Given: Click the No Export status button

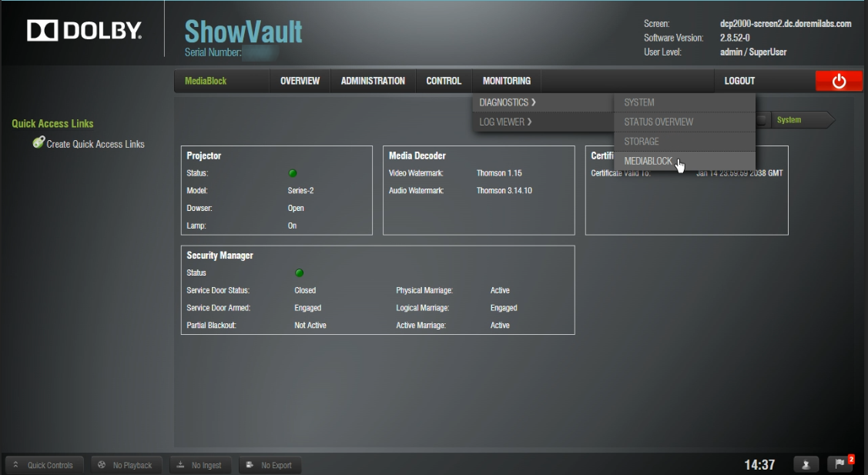Looking at the screenshot, I should coord(270,465).
